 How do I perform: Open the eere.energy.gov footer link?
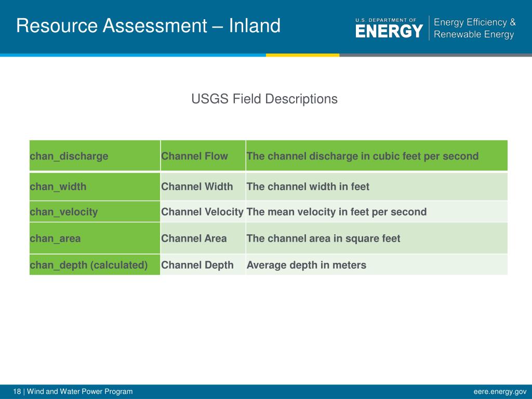[x=500, y=392]
